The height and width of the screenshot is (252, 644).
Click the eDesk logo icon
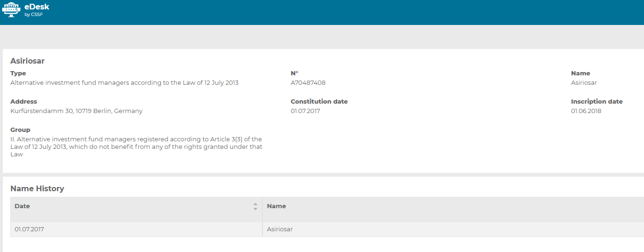click(11, 9)
